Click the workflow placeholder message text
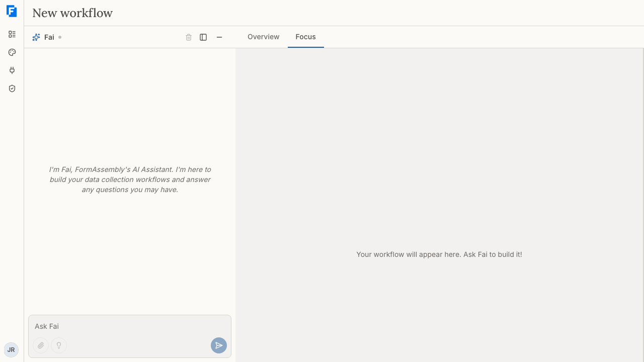The image size is (644, 362). coord(439,254)
